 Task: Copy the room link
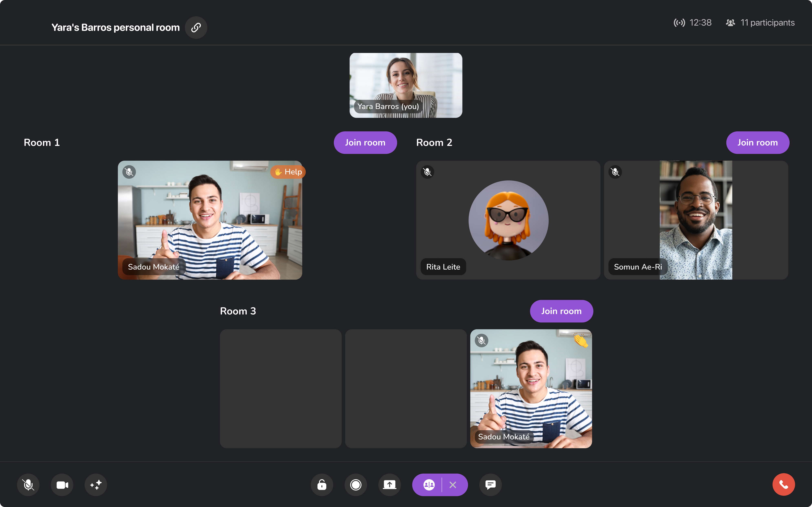coord(196,28)
